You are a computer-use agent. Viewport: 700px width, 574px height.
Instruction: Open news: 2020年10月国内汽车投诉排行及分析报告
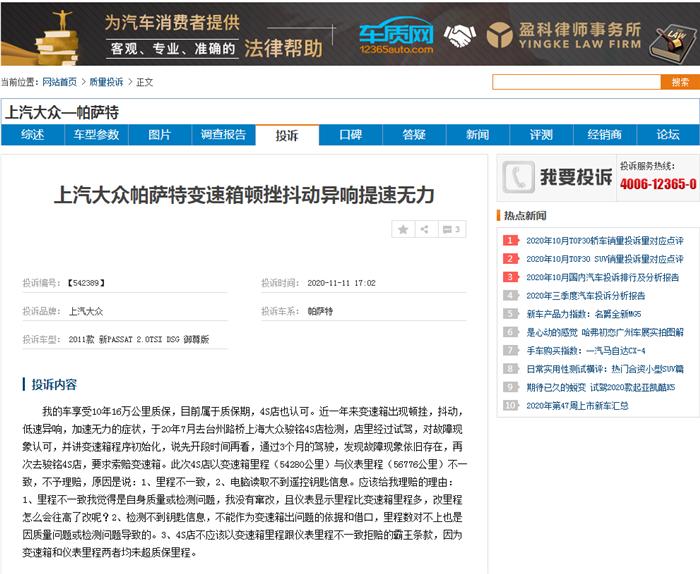click(x=602, y=278)
